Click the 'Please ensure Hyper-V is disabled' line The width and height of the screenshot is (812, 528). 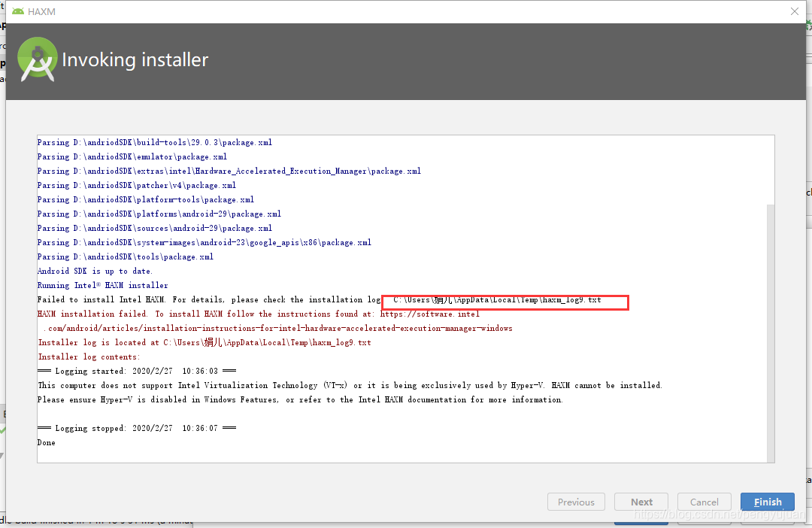click(x=300, y=399)
